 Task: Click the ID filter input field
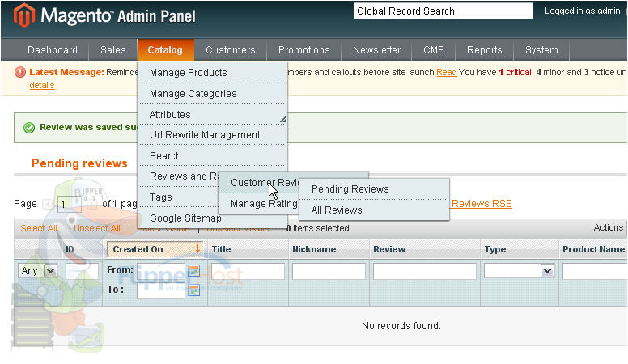point(82,271)
